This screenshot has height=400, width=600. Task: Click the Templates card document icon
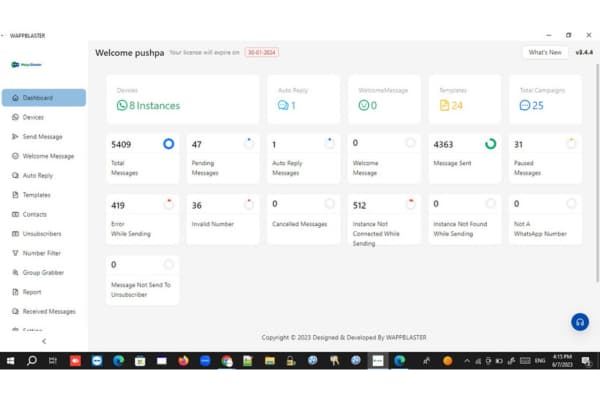[444, 105]
